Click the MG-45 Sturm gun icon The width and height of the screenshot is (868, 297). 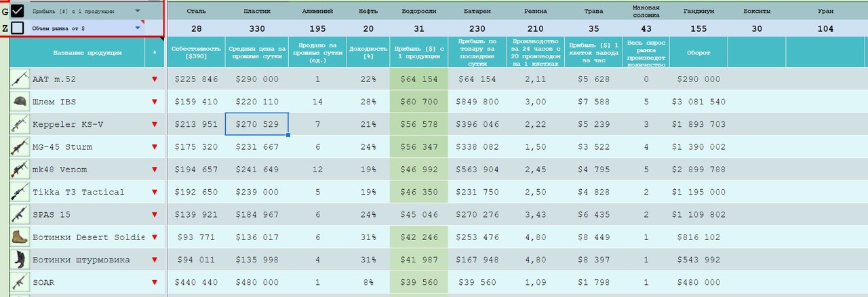pyautogui.click(x=20, y=146)
